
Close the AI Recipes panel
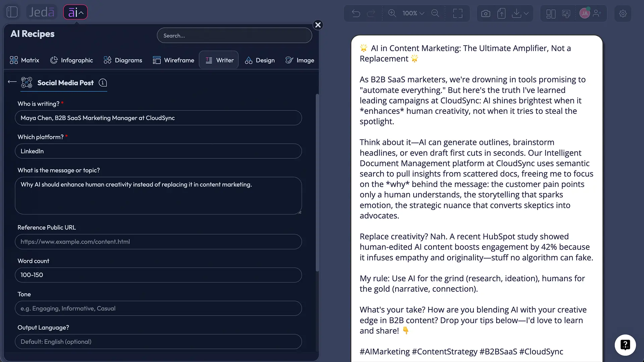pos(318,25)
